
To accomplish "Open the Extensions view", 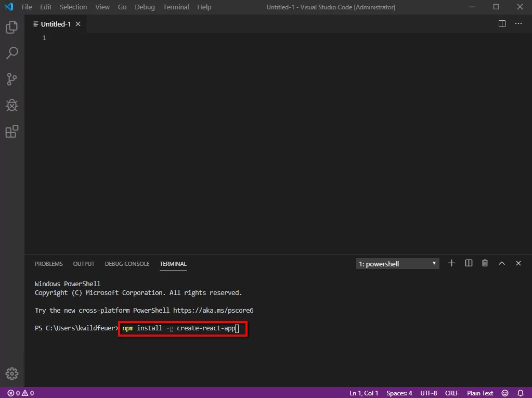I will (12, 131).
